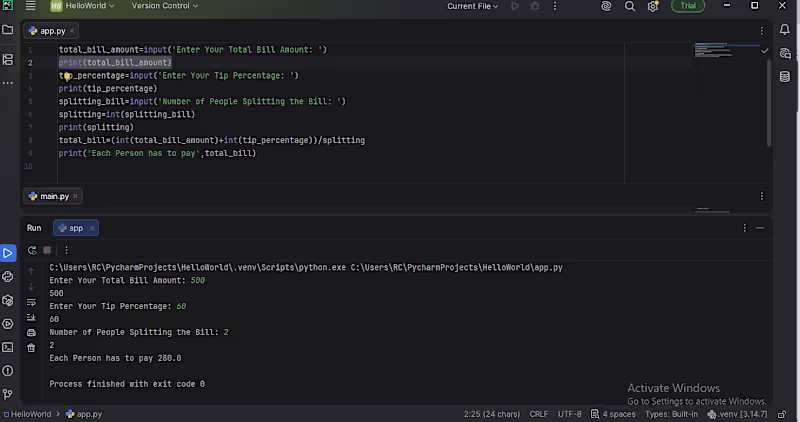This screenshot has height=422, width=800.
Task: Open the Version Control dropdown
Action: coord(164,6)
